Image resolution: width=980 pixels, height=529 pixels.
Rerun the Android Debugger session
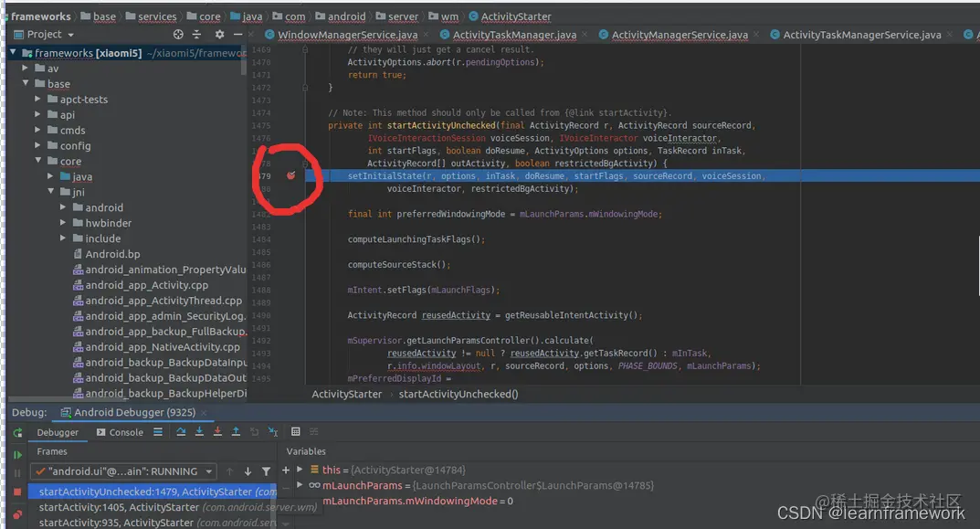point(17,433)
